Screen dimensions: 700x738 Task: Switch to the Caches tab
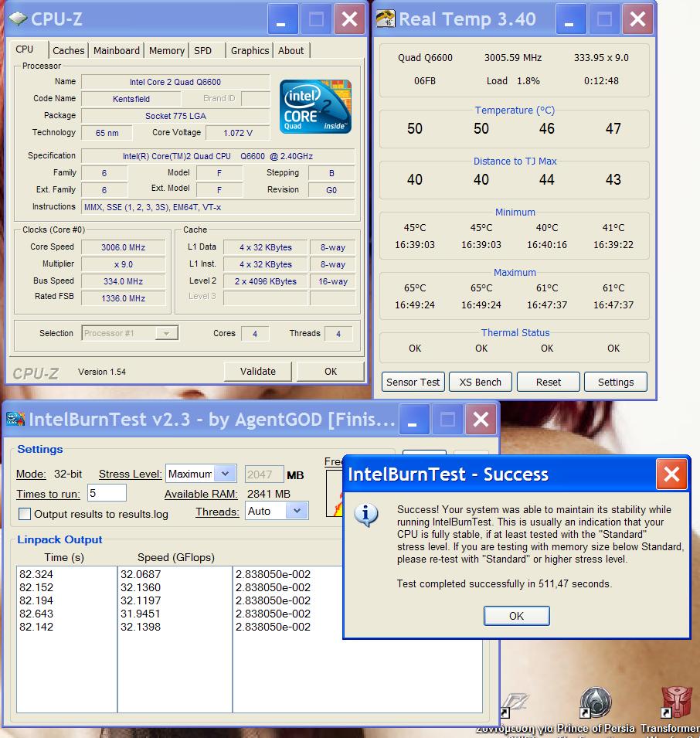[x=68, y=50]
